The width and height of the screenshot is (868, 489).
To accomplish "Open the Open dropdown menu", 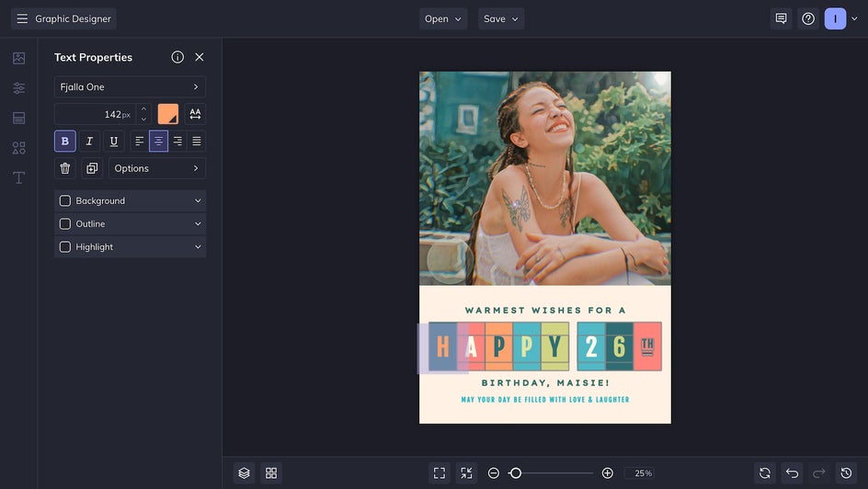I will [443, 18].
